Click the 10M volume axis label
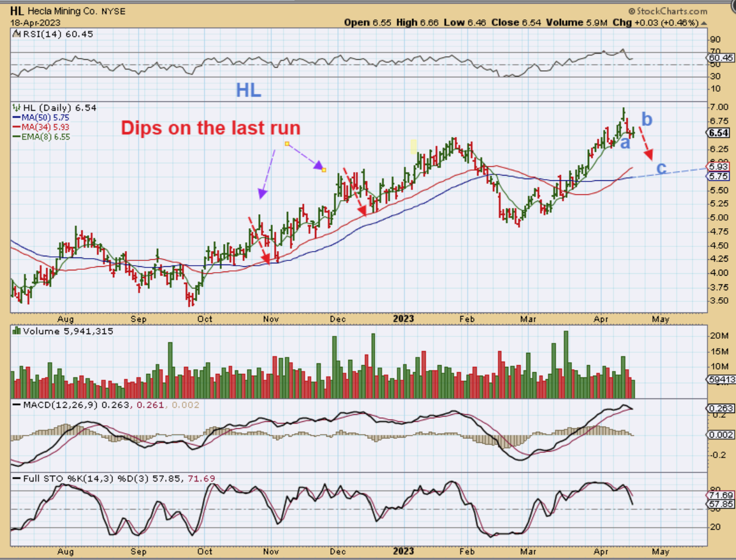736x560 pixels. [x=719, y=367]
